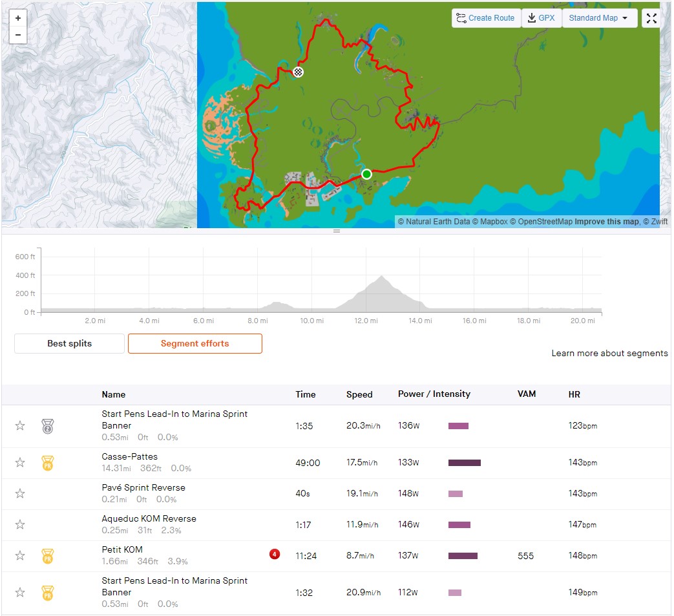This screenshot has height=616, width=674.
Task: Click the HR column header
Action: tap(574, 394)
